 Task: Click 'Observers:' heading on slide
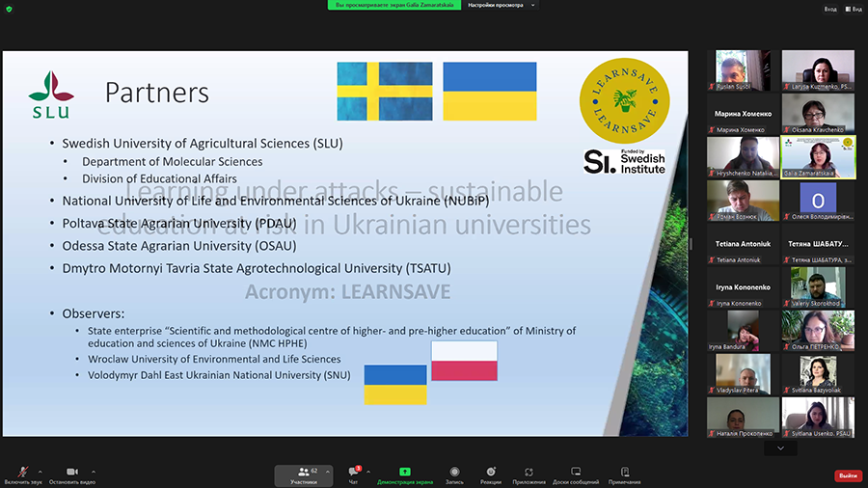[x=93, y=313]
